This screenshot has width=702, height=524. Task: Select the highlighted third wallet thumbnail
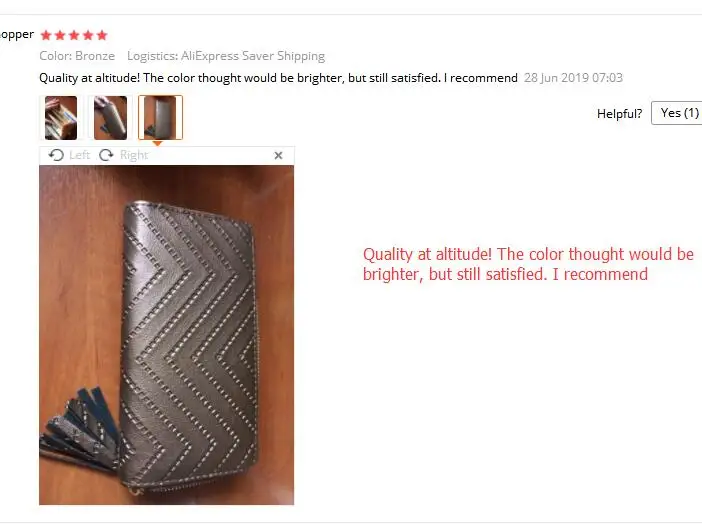click(x=160, y=117)
